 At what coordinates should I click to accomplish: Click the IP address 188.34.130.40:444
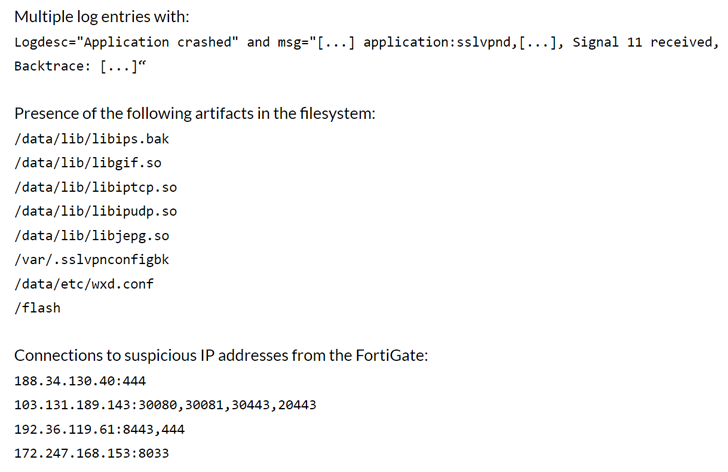[80, 381]
